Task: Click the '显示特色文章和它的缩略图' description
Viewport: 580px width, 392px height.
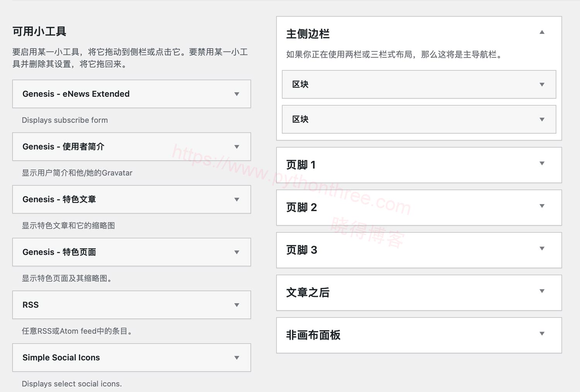Action: click(68, 226)
